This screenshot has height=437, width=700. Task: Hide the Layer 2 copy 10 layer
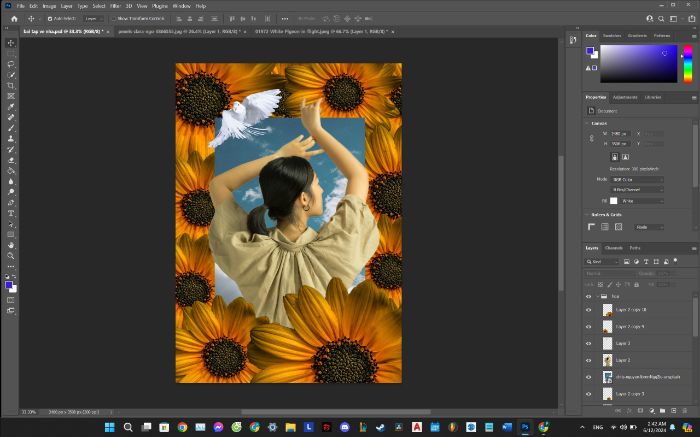[588, 310]
